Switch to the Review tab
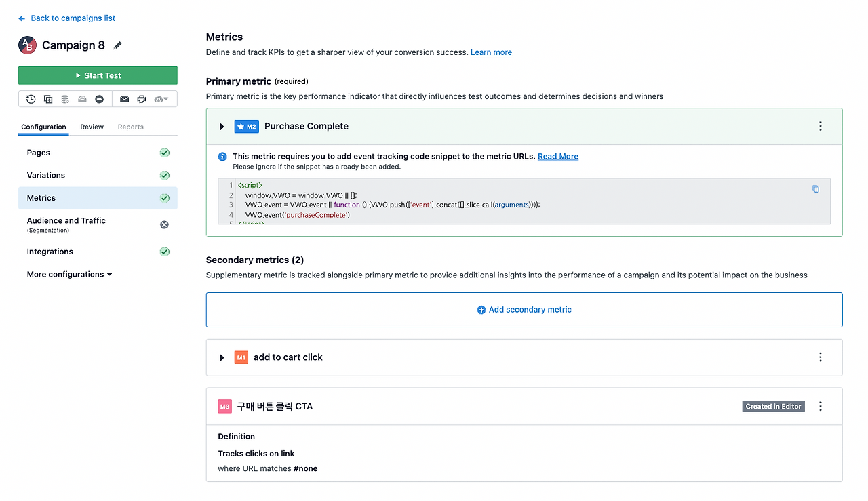868x501 pixels. [x=92, y=127]
